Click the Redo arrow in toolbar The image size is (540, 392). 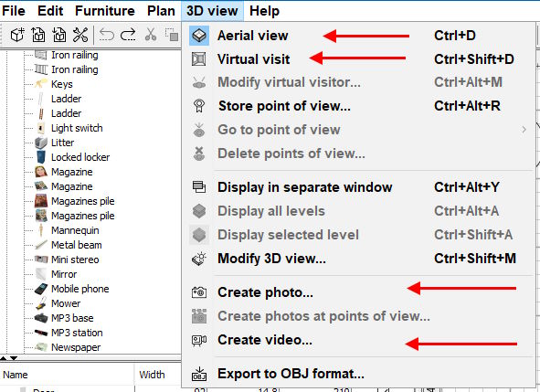click(128, 35)
